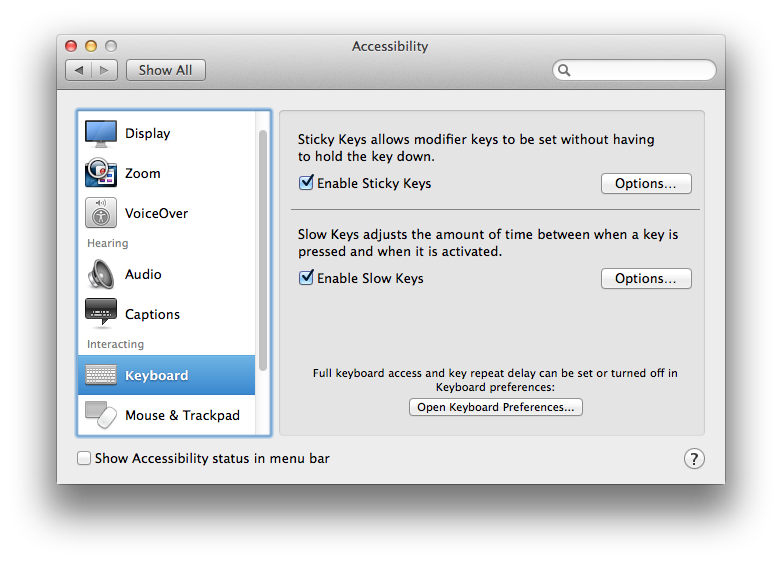Click the sidebar list scrollbar
This screenshot has height=563, width=782.
pos(263,250)
